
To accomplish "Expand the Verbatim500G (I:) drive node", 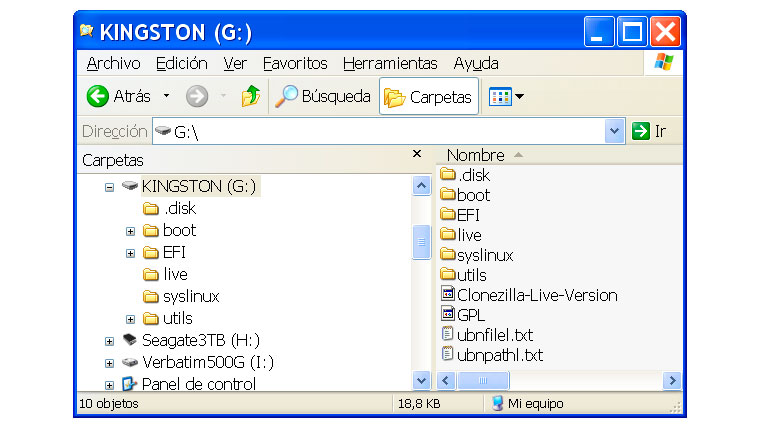I will (x=110, y=363).
